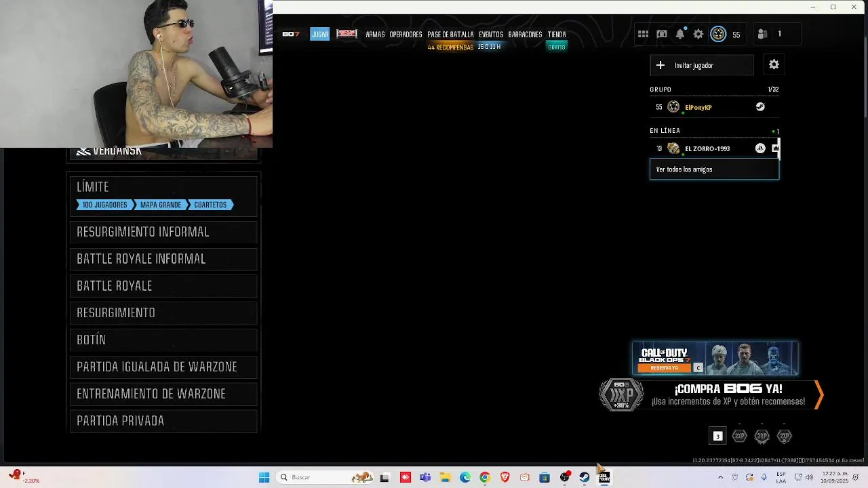The image size is (868, 488).
Task: Open Steam from taskbar
Action: coord(584,477)
